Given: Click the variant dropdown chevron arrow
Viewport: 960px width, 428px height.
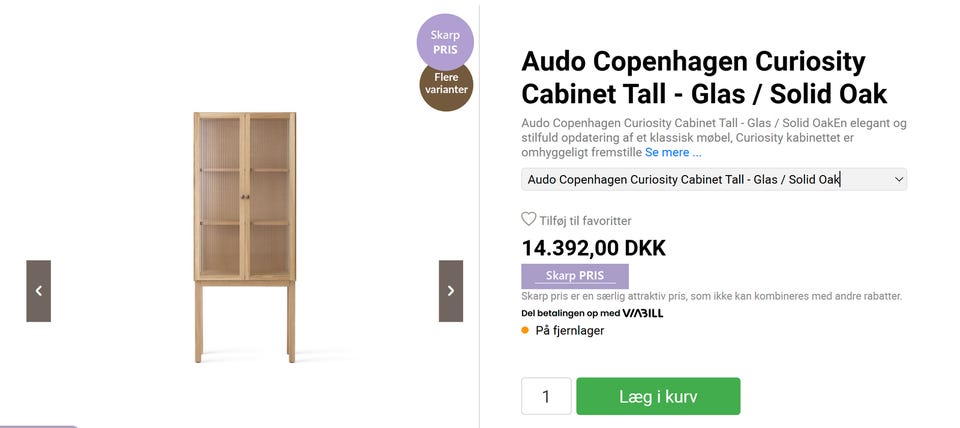Looking at the screenshot, I should tap(898, 180).
